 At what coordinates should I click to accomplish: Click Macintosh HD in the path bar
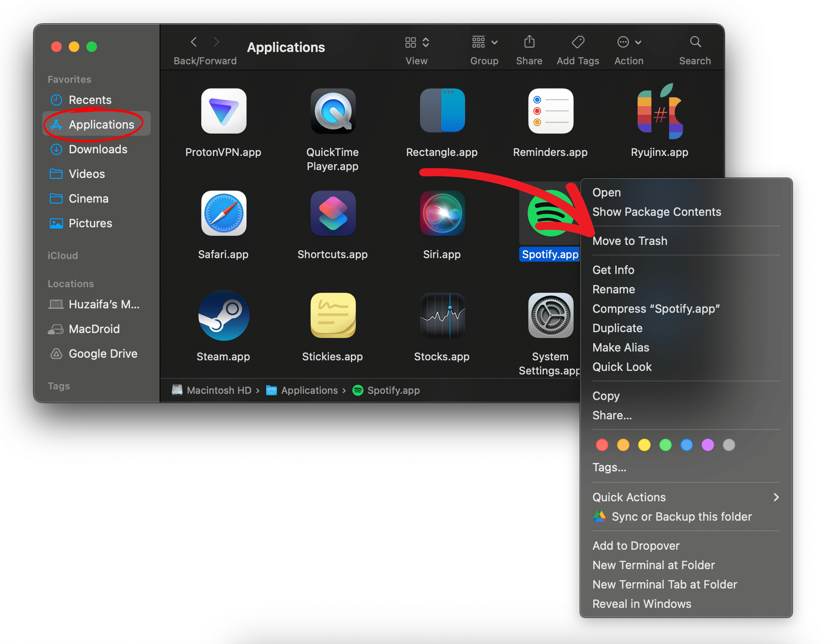pyautogui.click(x=219, y=390)
